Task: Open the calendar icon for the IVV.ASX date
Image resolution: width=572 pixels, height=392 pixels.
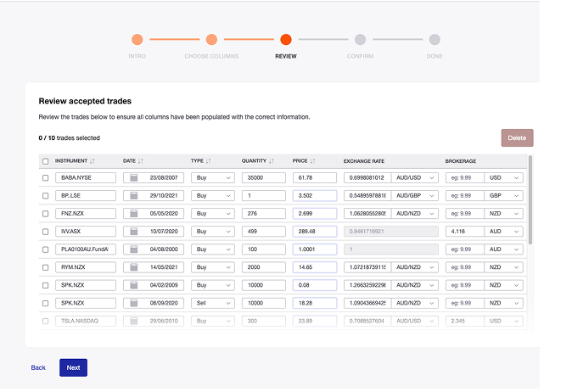Action: tap(134, 232)
